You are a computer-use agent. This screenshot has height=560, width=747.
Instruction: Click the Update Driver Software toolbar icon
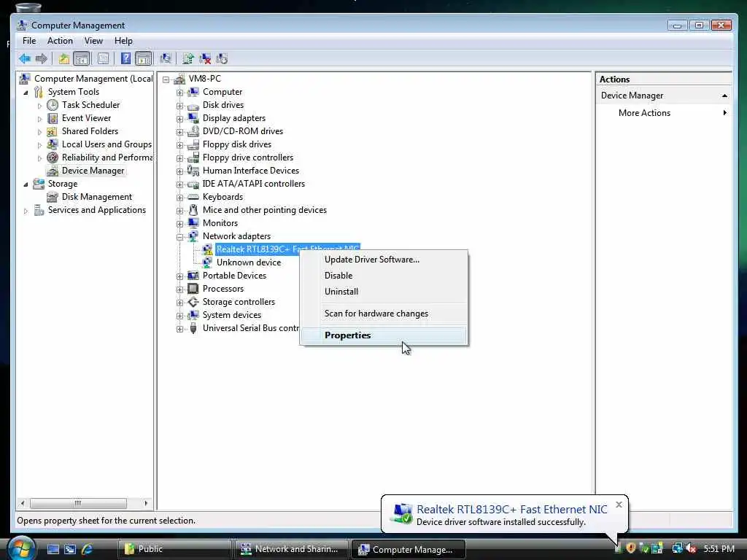click(x=187, y=58)
